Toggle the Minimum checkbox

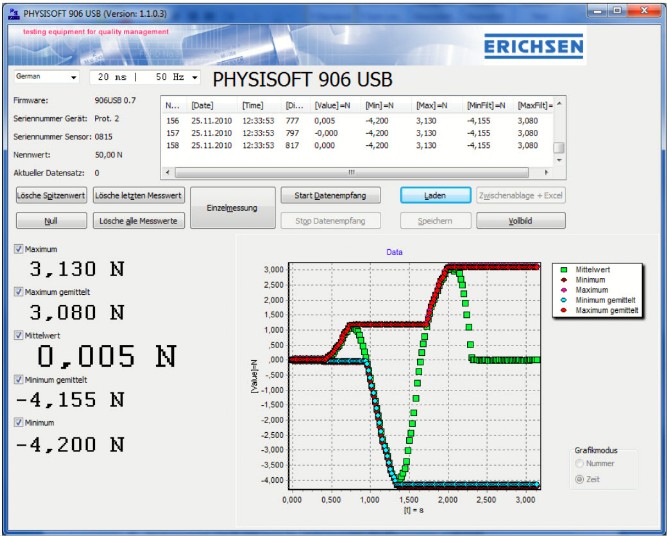click(x=18, y=422)
